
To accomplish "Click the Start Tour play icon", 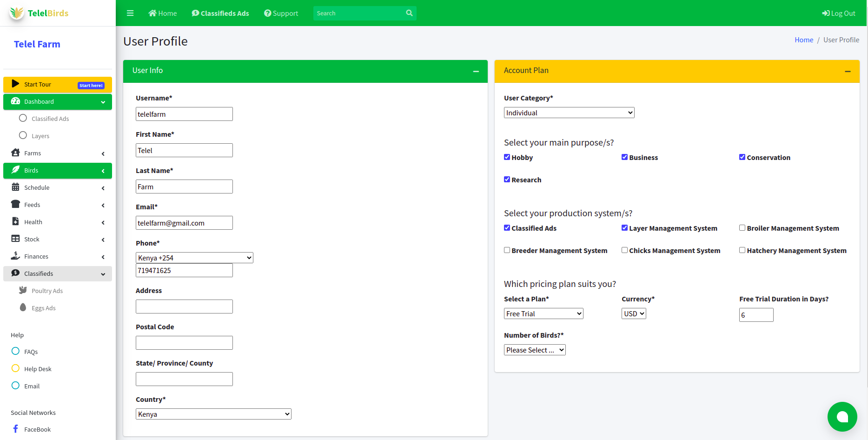I will 15,84.
